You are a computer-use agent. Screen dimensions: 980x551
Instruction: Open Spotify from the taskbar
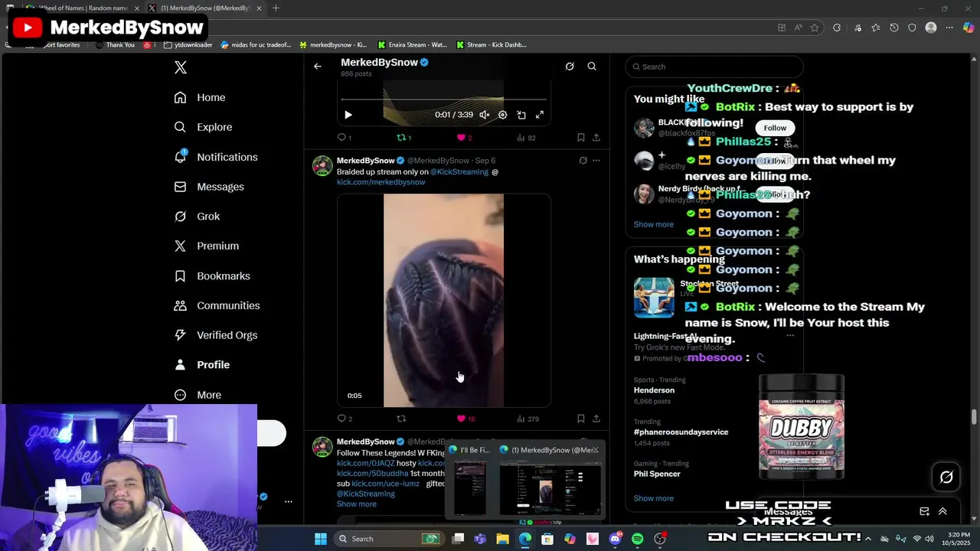pos(638,539)
